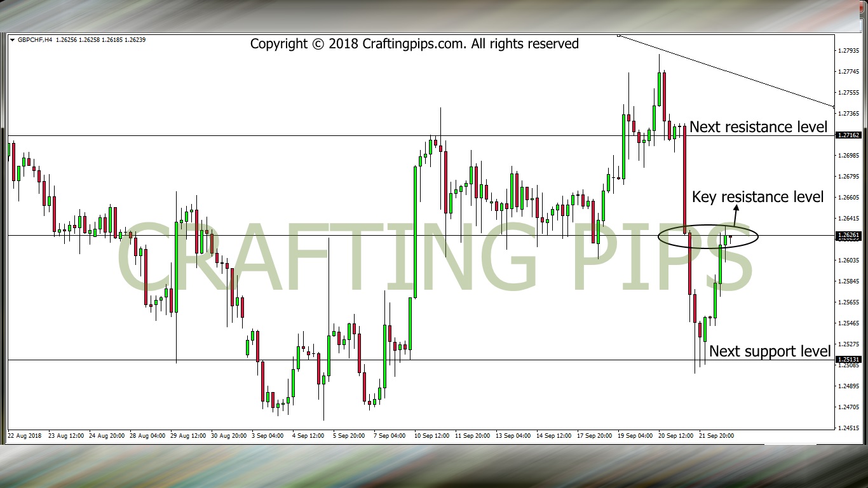This screenshot has height=488, width=868.
Task: Click the 1.26035 price scale value
Action: point(850,260)
